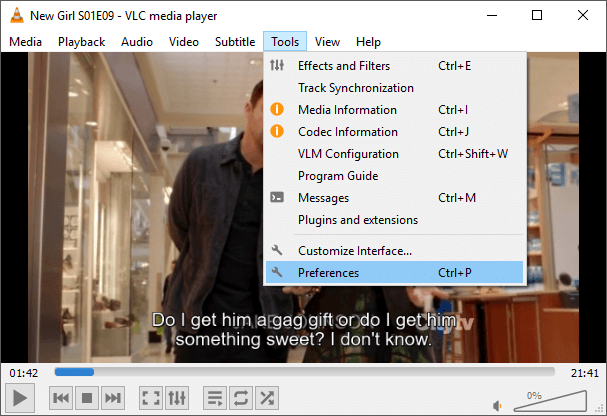Open VLM Configuration

click(394, 154)
